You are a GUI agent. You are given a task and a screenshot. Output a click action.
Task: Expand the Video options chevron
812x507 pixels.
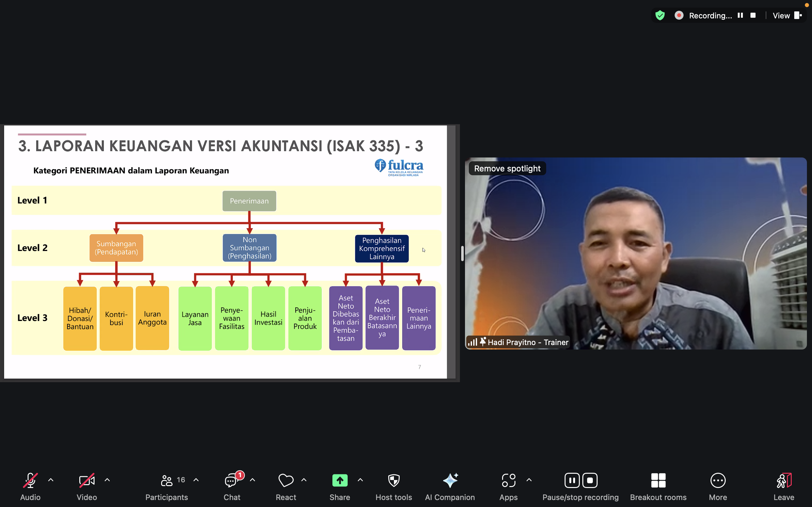tap(108, 480)
